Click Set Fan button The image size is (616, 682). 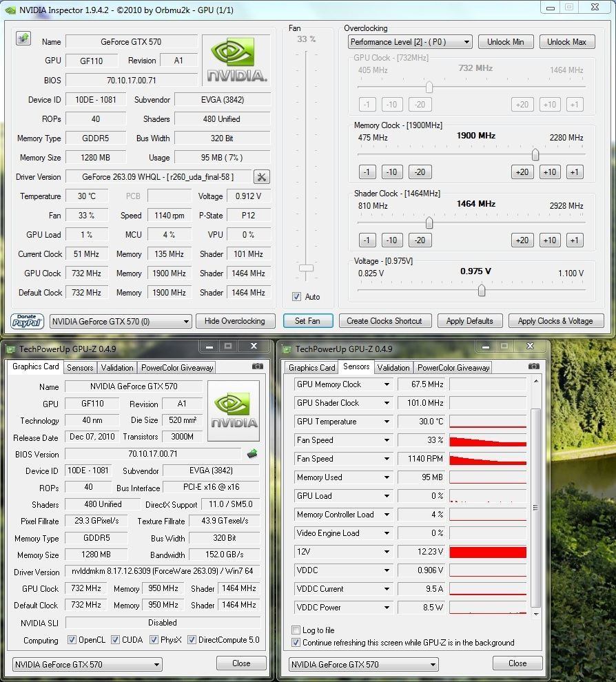click(x=307, y=321)
